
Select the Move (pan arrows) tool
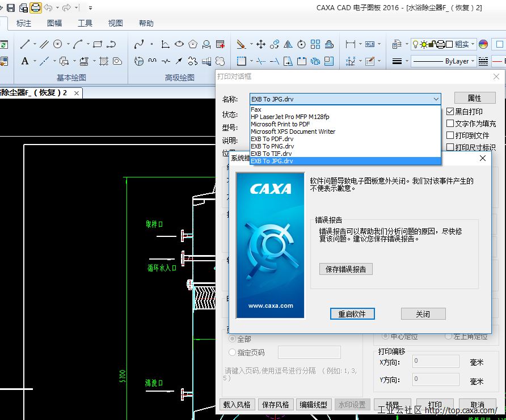click(261, 44)
